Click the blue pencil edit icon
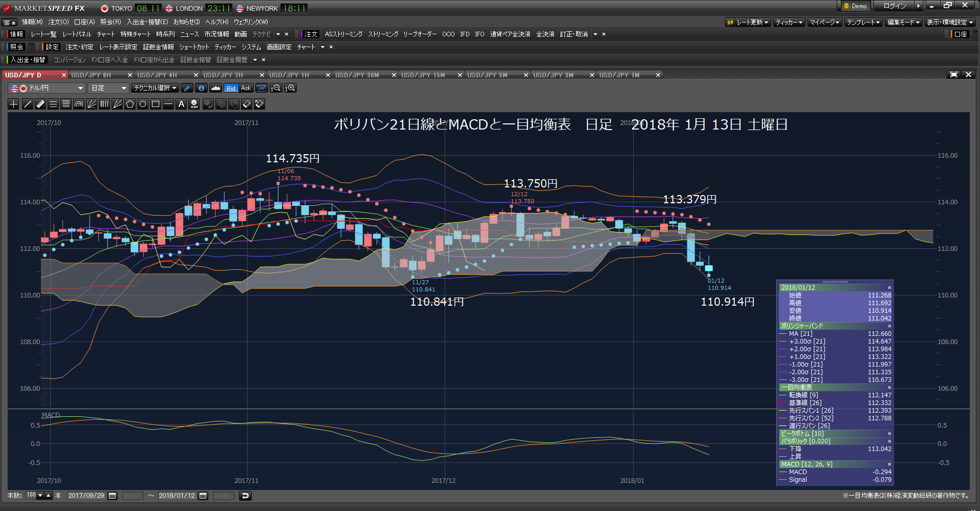 click(x=187, y=88)
